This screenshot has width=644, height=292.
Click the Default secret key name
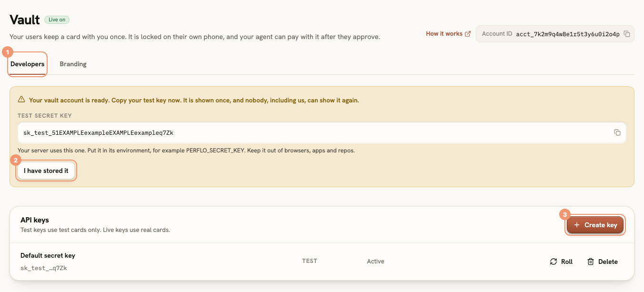[48, 255]
